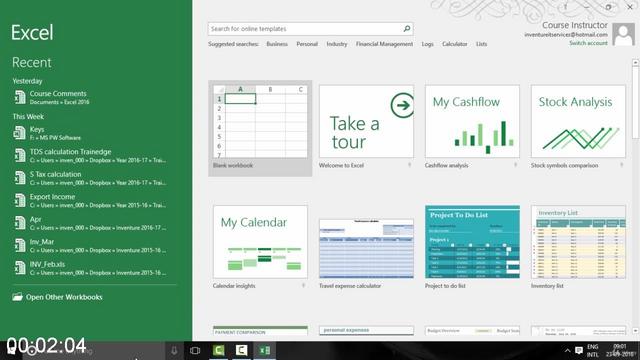Pin the Cashflow analysis template
Image resolution: width=640 pixels, height=360 pixels.
coord(516,165)
